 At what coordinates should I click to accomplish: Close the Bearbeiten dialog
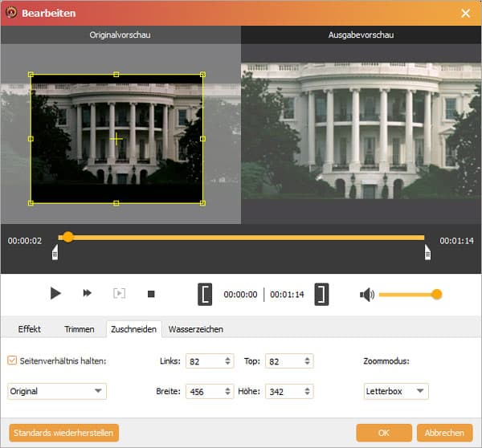tap(466, 13)
